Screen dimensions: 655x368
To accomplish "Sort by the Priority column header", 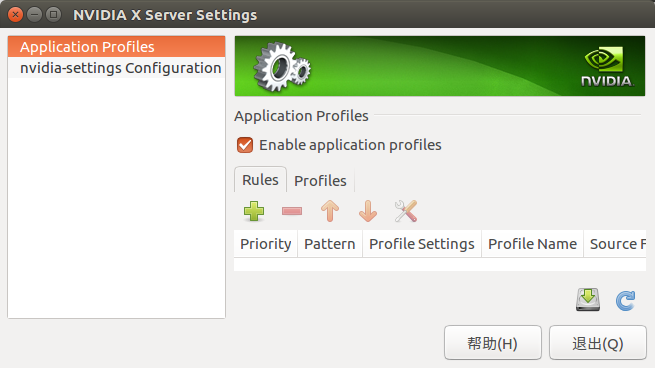I will click(266, 244).
